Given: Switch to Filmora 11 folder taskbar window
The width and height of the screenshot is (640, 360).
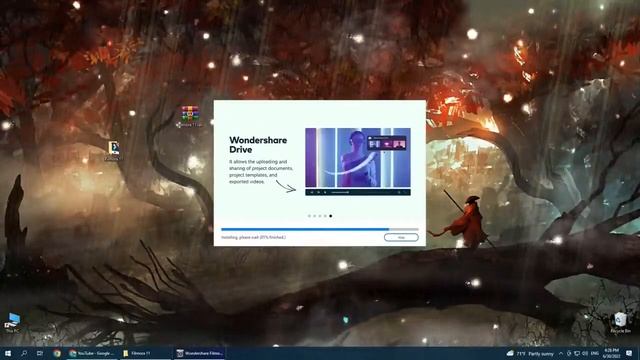Looking at the screenshot, I should (x=145, y=353).
